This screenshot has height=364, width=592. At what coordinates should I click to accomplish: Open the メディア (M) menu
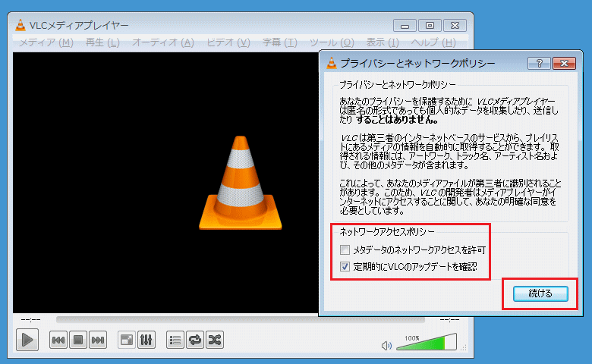tap(46, 42)
